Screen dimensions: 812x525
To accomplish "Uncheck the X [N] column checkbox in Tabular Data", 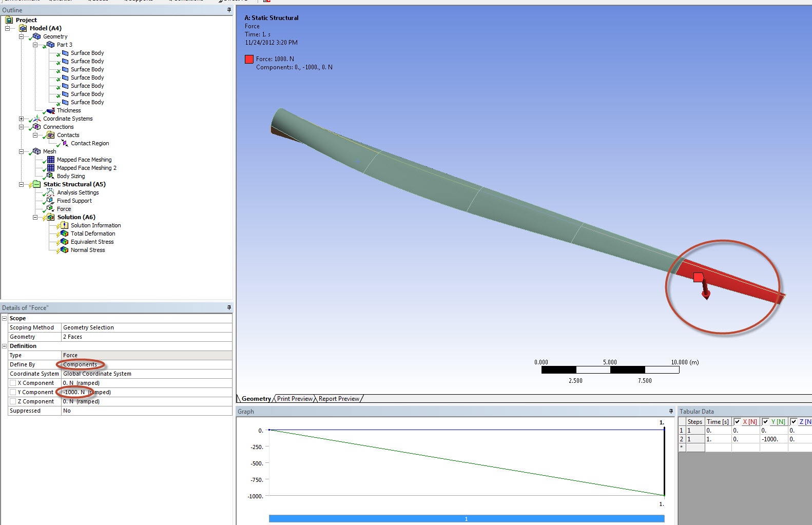I will point(737,421).
